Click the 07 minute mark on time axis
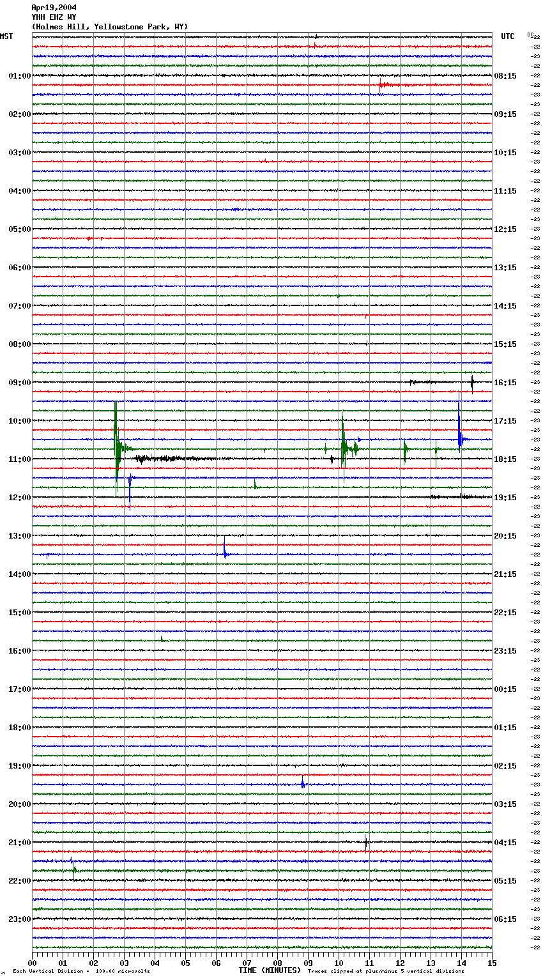Screen dimensions: 543x980 pos(247,963)
